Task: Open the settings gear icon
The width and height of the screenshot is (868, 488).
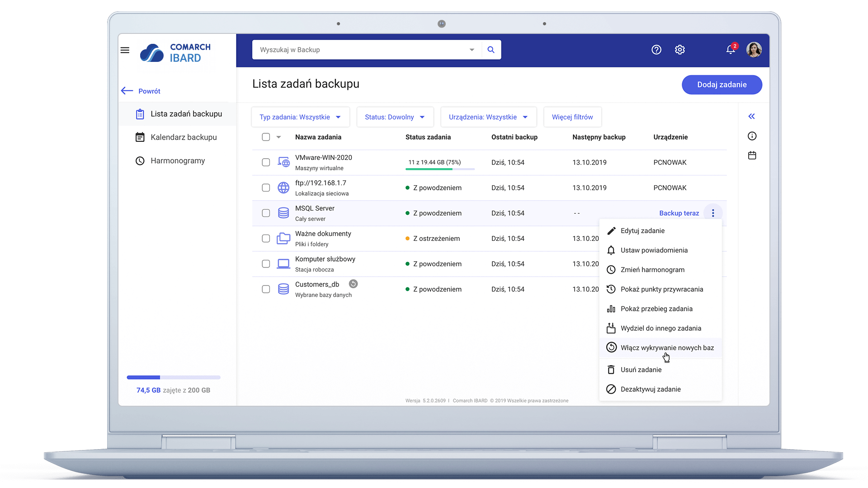Action: pyautogui.click(x=680, y=50)
